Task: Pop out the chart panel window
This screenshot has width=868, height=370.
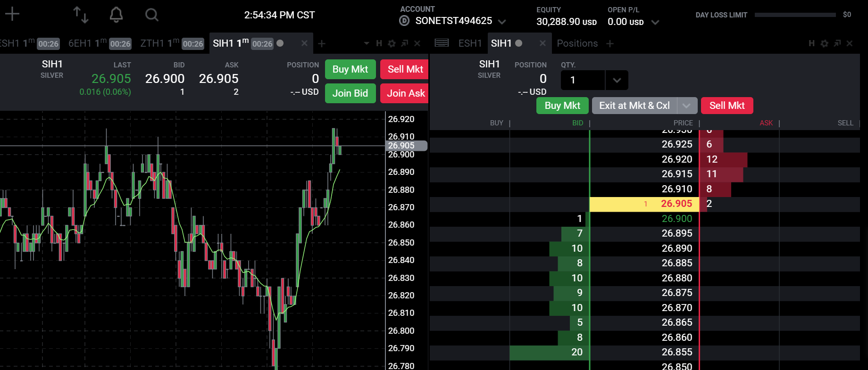Action: tap(404, 43)
